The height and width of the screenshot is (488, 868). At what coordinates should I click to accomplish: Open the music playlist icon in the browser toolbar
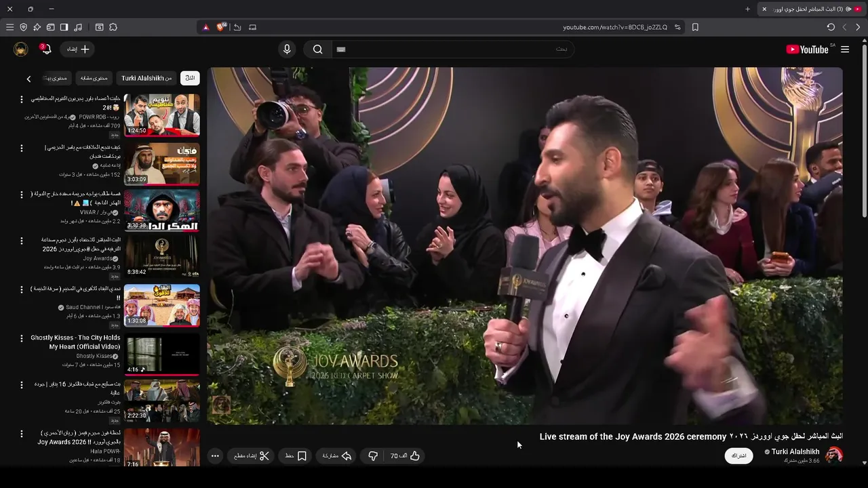tap(78, 27)
